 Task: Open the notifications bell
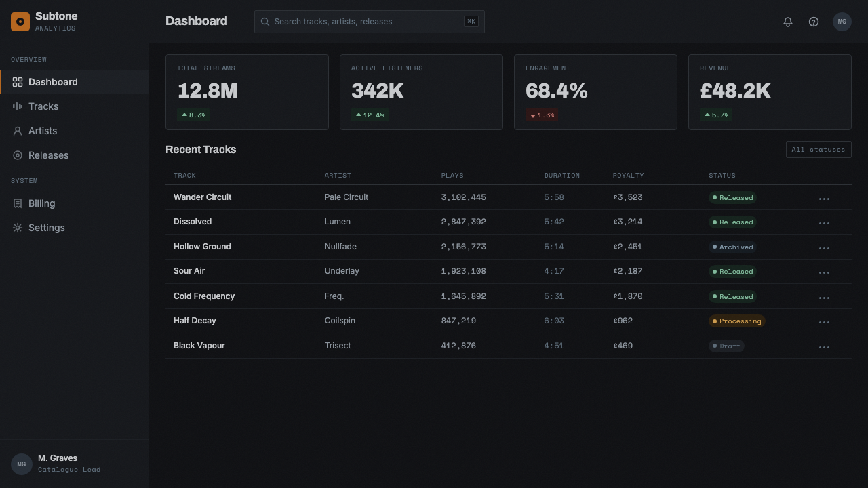pyautogui.click(x=788, y=22)
